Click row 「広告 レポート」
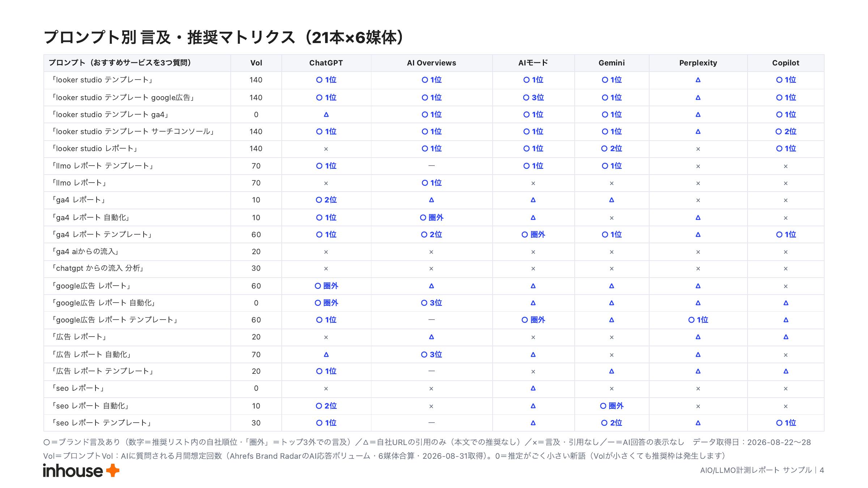 tap(434, 337)
